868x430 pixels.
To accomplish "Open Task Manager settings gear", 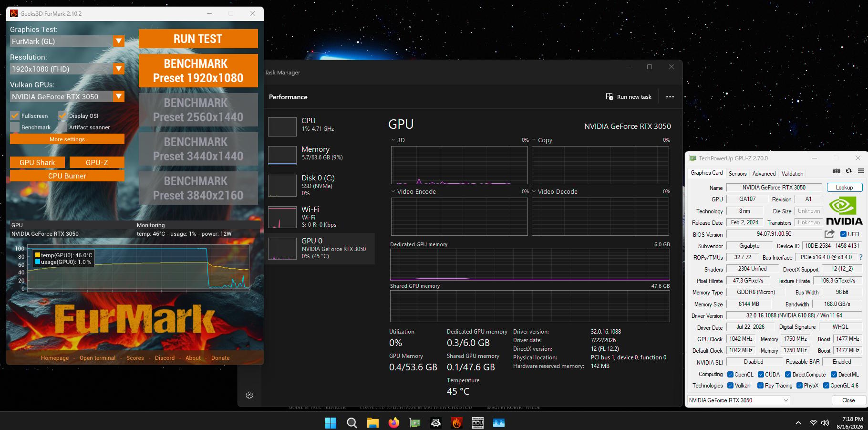I will (249, 395).
